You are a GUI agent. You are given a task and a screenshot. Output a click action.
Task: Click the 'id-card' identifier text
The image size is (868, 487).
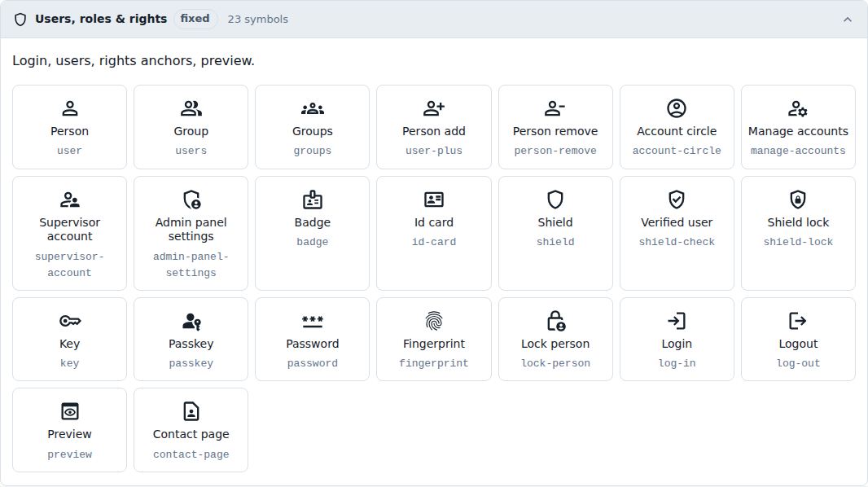click(434, 242)
